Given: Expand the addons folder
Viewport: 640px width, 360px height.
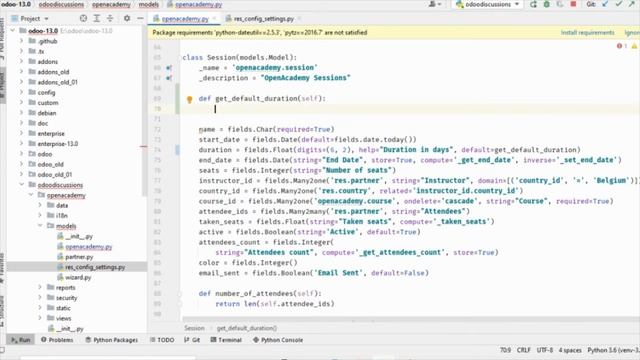Looking at the screenshot, I should coord(21,61).
